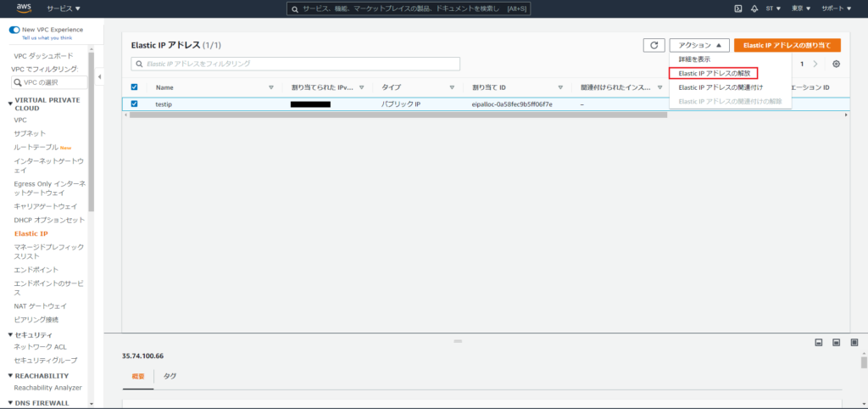Minimize the details panel to bottom
Viewport: 868px width, 409px height.
[819, 343]
